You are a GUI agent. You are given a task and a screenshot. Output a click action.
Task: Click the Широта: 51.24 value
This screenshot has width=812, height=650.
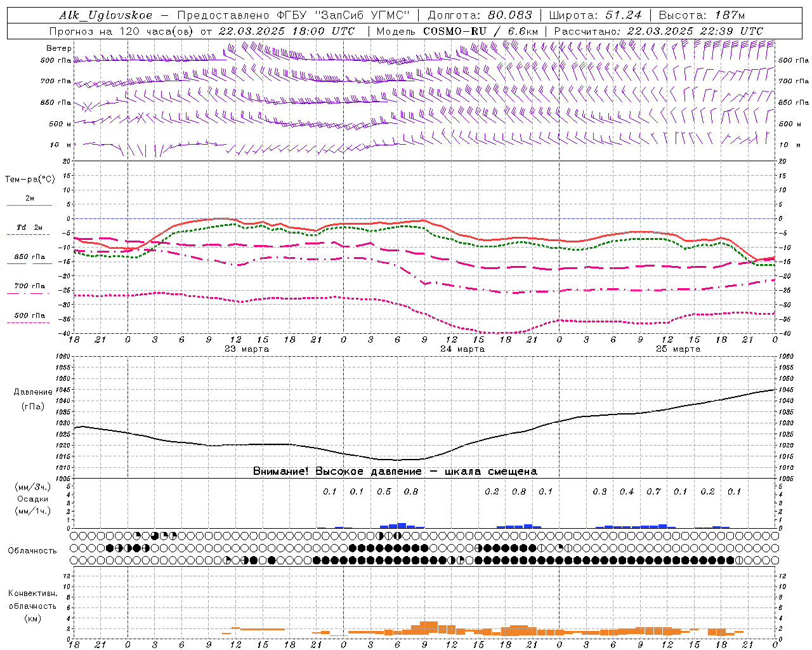(x=595, y=15)
